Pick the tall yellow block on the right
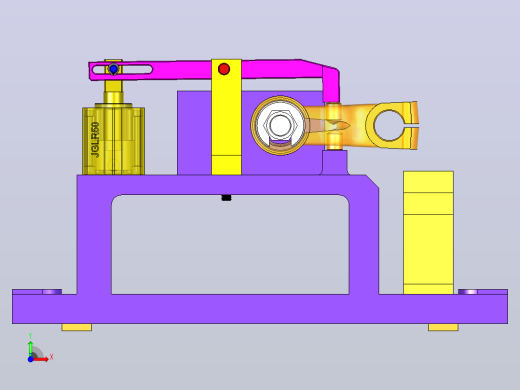 point(428,233)
